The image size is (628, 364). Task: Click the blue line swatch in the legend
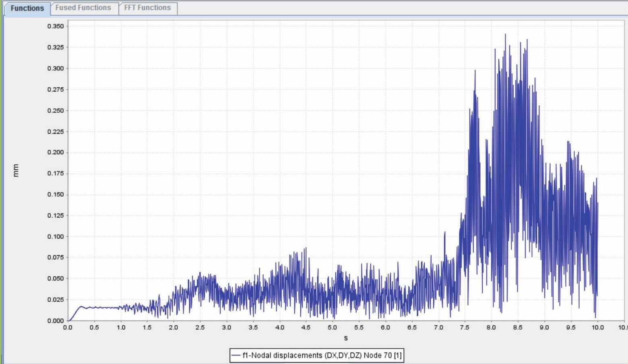pos(236,355)
